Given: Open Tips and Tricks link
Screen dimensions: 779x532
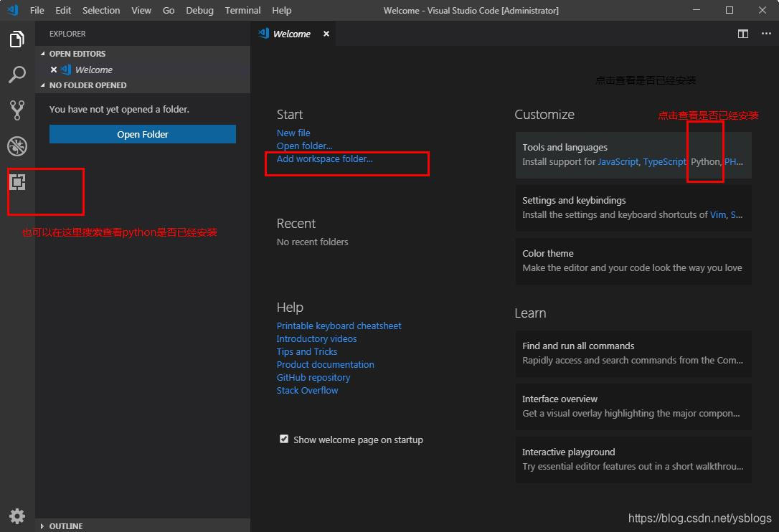Looking at the screenshot, I should [x=306, y=352].
